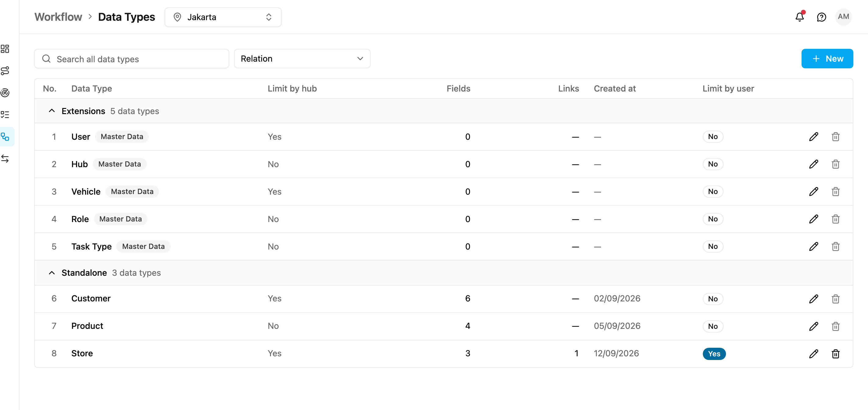Sort by Fields column header

[458, 89]
